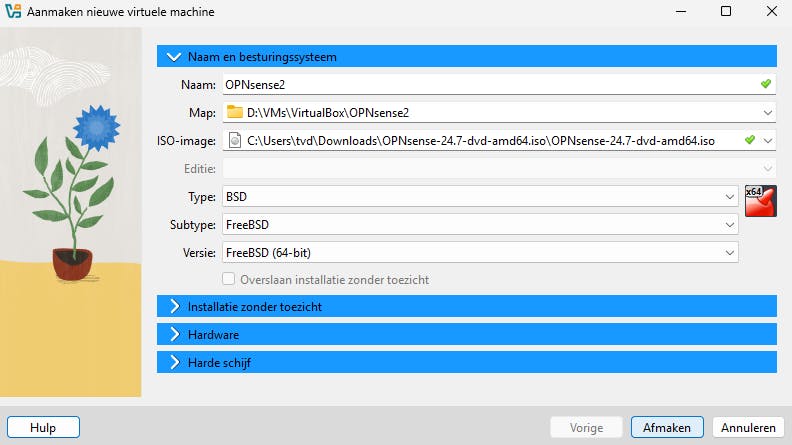Maximize the wizard window

pos(726,11)
